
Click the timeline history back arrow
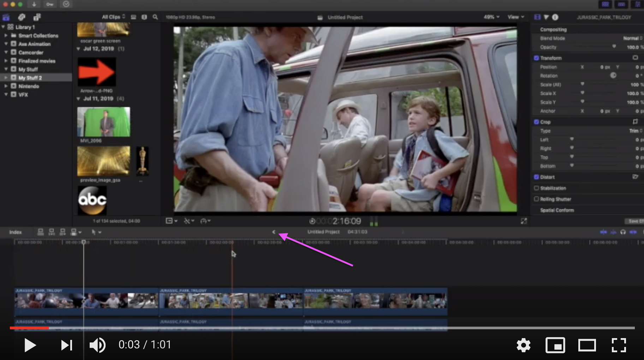(x=274, y=232)
